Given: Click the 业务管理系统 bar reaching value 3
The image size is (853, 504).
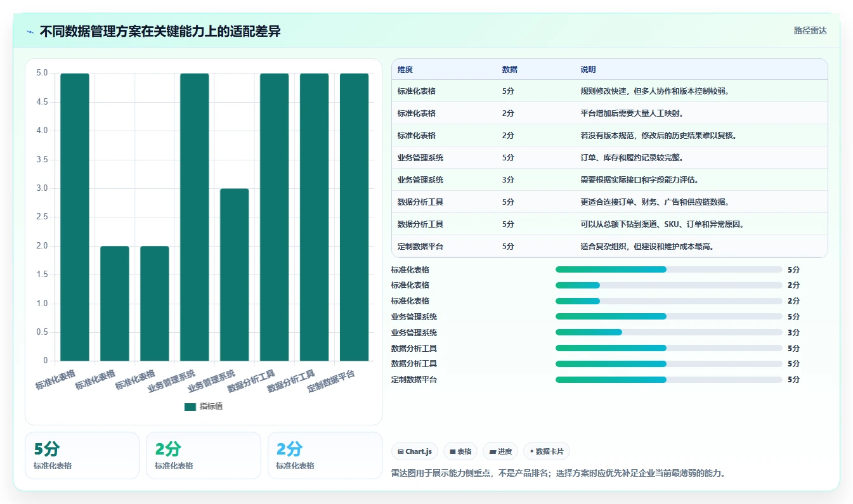Looking at the screenshot, I should pos(235,275).
